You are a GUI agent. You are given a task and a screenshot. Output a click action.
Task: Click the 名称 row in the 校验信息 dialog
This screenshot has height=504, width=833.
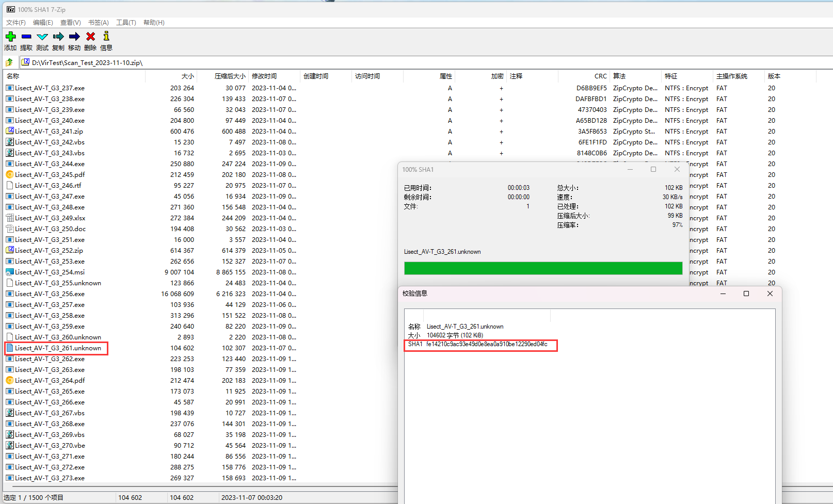[456, 327]
